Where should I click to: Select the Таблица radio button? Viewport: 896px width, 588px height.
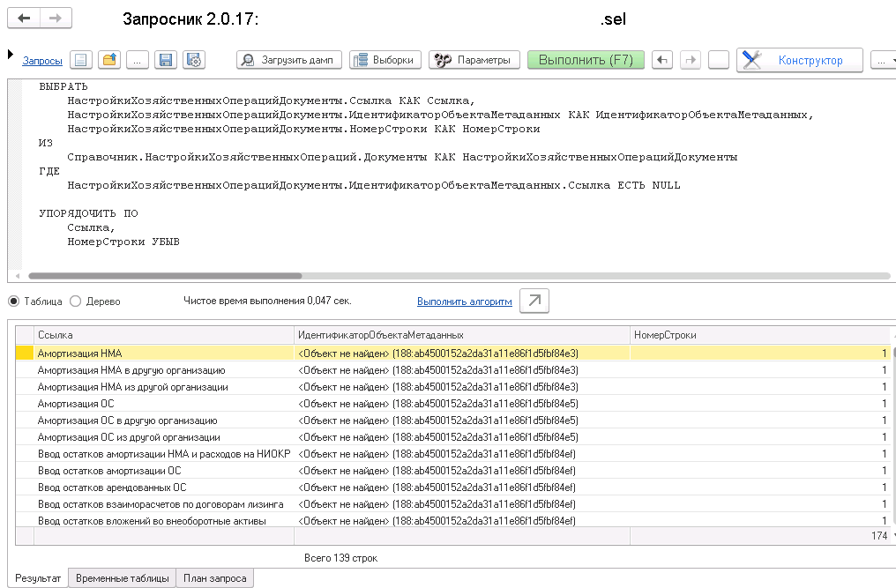[14, 301]
